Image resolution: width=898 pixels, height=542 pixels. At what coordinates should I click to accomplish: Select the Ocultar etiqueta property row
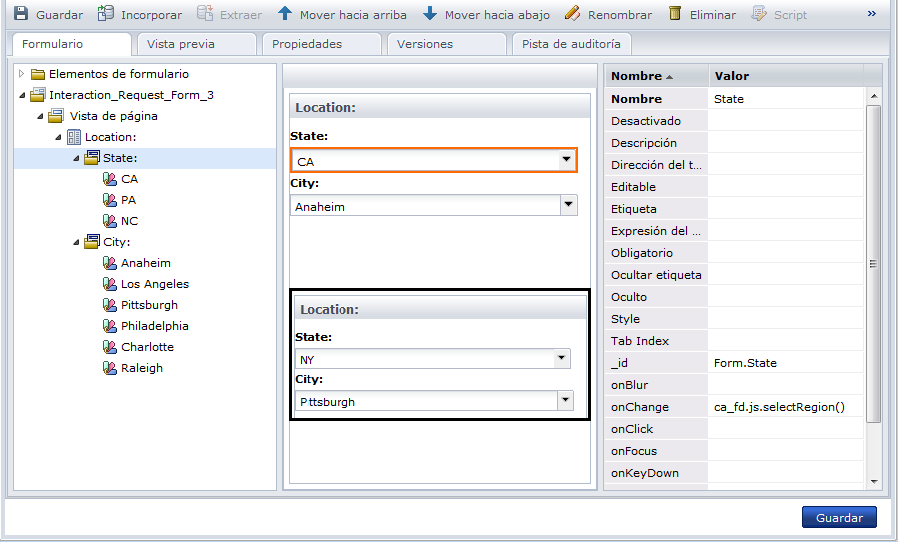point(734,274)
